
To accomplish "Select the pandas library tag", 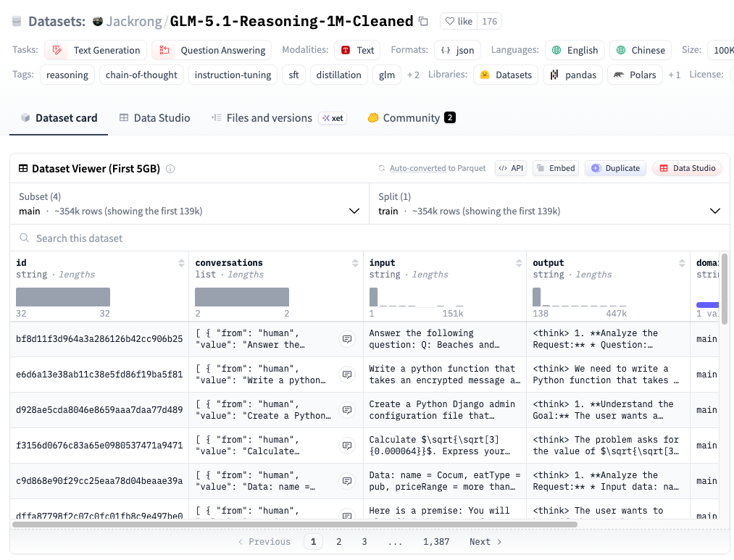I will (x=572, y=75).
